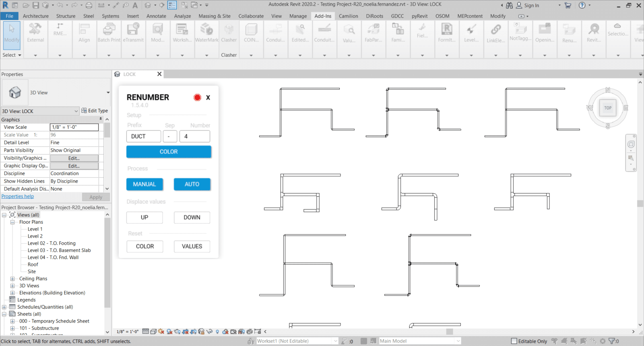Open the LinkEle... add-in tool

point(495,33)
